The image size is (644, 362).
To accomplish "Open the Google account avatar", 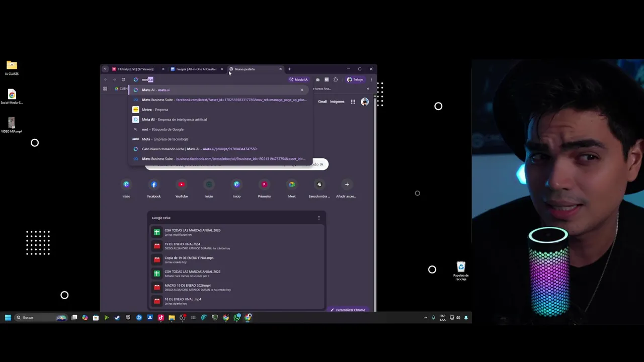I will tap(365, 102).
